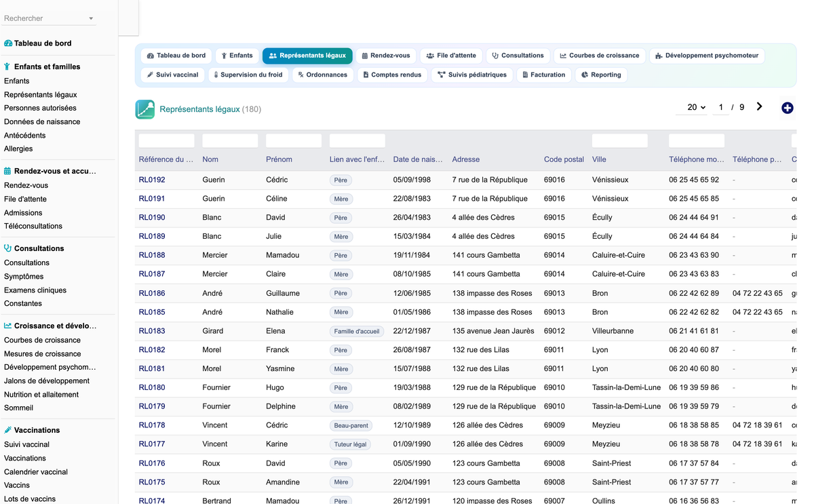Open the Reporting tab
The width and height of the screenshot is (814, 504).
[x=601, y=75]
